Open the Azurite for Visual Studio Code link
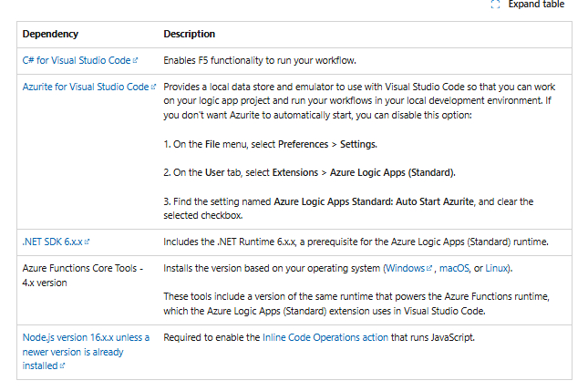The image size is (588, 391). pos(85,87)
